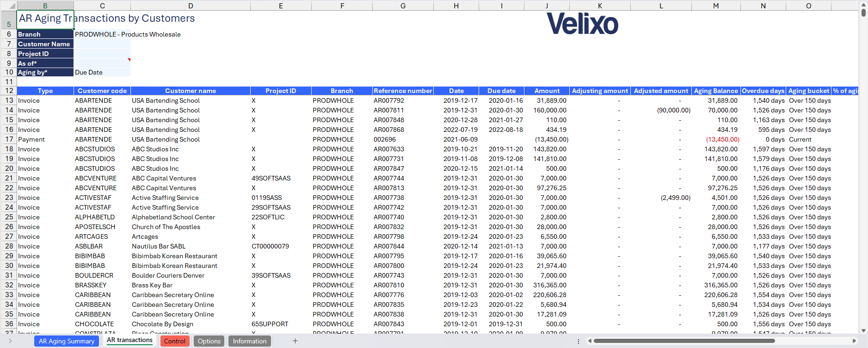Click the vertical scrollbar up arrow

point(863,5)
